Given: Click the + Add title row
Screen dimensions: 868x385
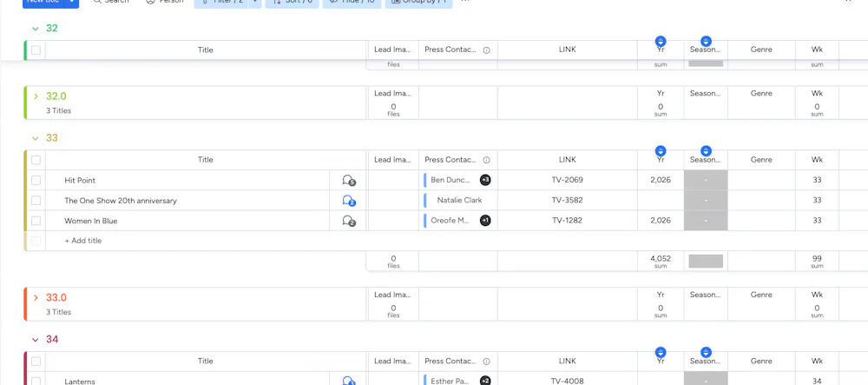Looking at the screenshot, I should click(x=83, y=241).
